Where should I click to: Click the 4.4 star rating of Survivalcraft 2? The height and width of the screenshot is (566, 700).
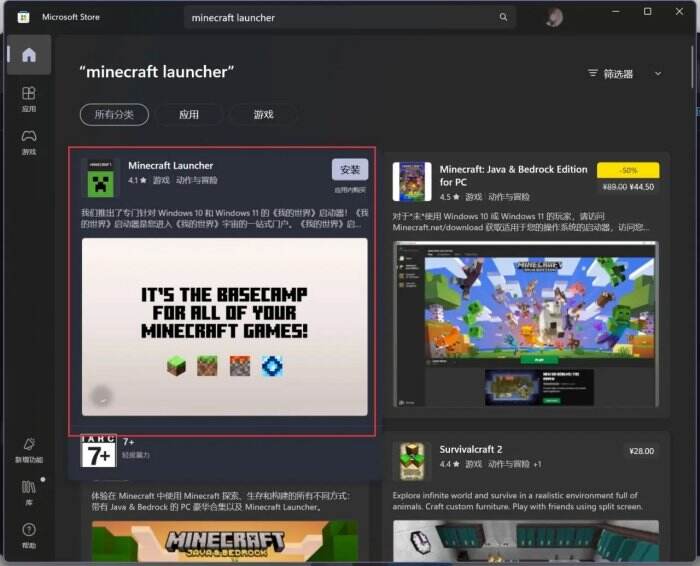tap(450, 464)
